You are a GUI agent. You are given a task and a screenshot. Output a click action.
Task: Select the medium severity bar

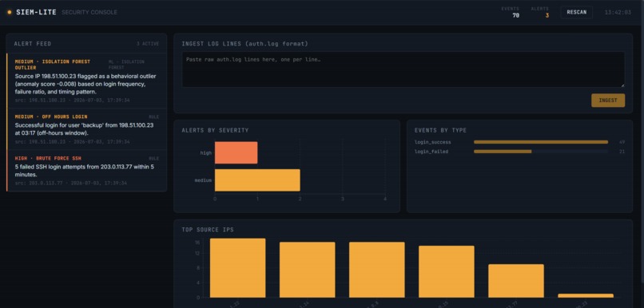click(x=257, y=180)
